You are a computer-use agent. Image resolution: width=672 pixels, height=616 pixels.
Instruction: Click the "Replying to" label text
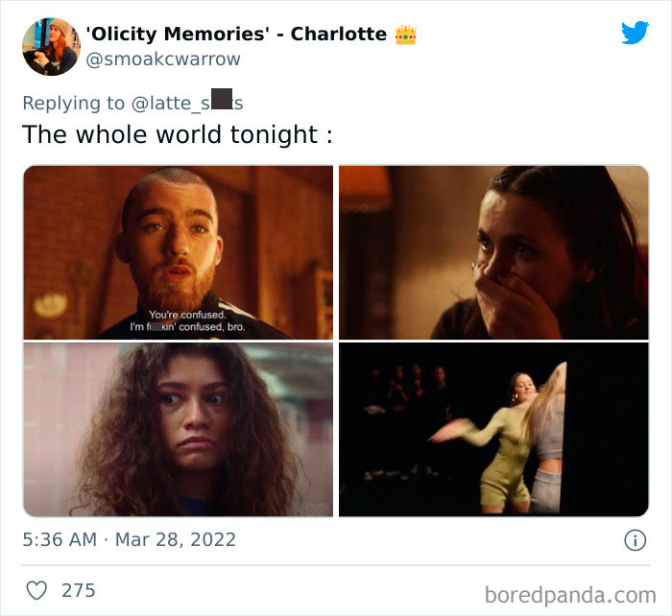[73, 103]
